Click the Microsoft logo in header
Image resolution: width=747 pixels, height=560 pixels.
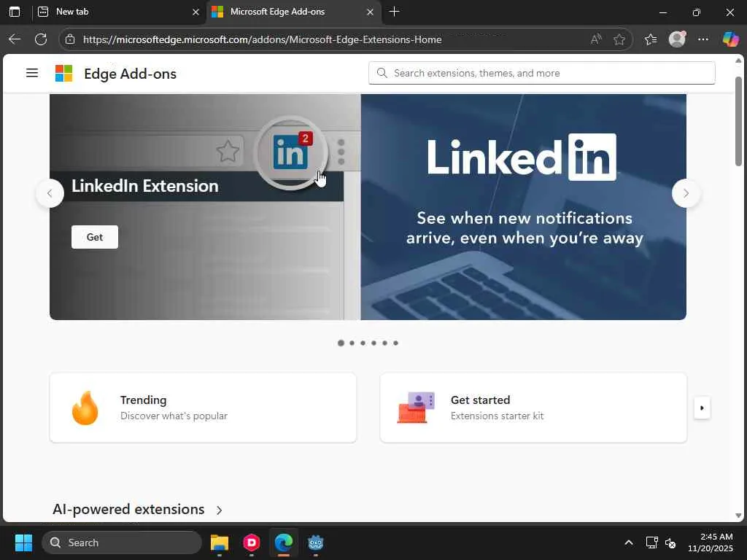64,74
